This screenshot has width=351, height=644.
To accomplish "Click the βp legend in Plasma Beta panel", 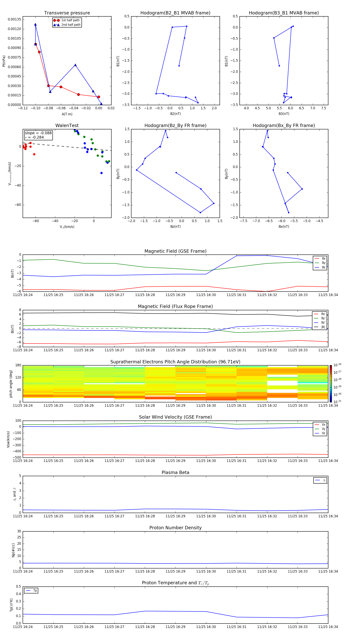I will click(x=320, y=480).
